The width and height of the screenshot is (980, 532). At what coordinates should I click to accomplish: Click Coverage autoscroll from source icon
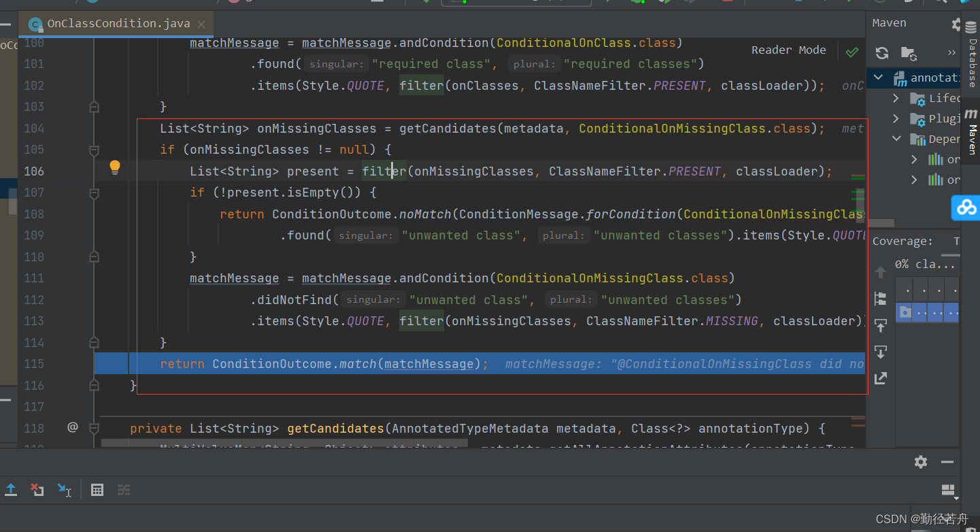(x=881, y=352)
